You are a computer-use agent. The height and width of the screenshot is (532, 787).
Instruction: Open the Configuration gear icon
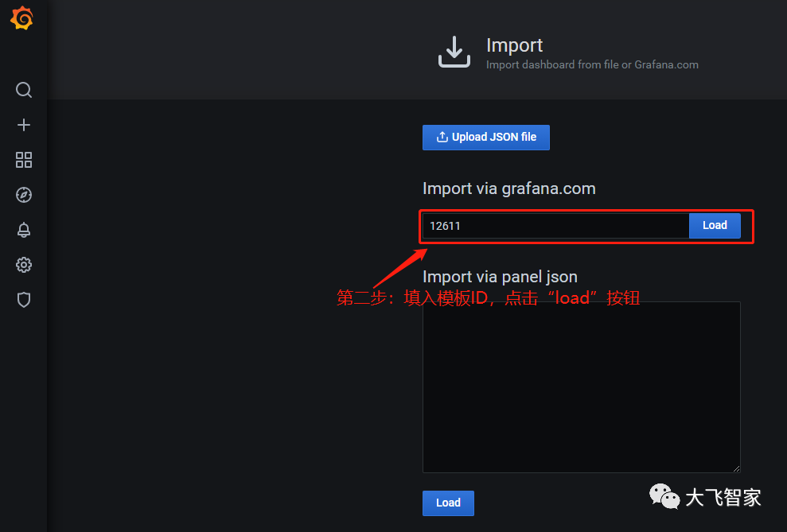coord(24,265)
